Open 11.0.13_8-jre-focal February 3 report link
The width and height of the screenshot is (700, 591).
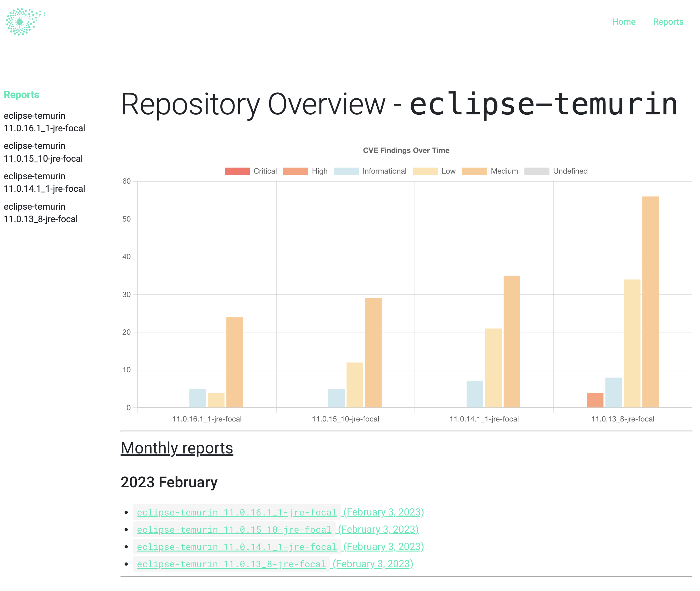point(231,564)
